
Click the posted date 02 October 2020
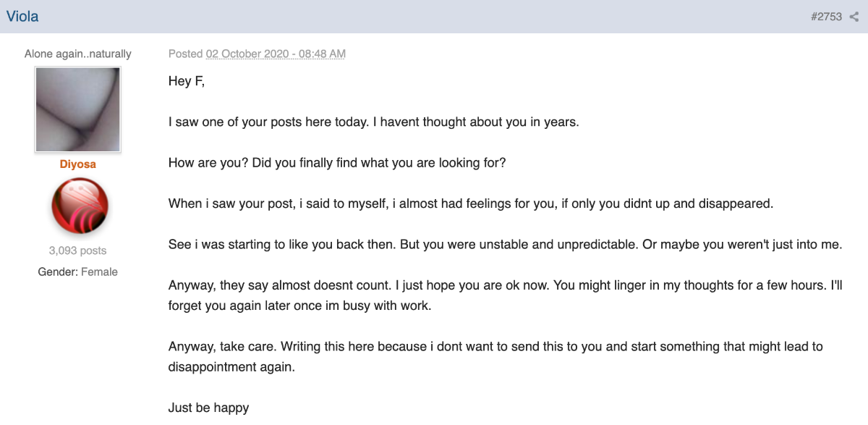(275, 54)
